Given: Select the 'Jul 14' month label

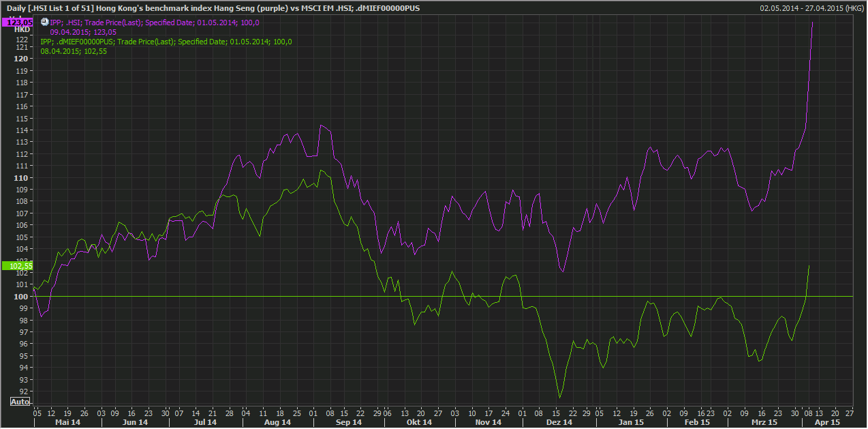Looking at the screenshot, I should click(205, 422).
